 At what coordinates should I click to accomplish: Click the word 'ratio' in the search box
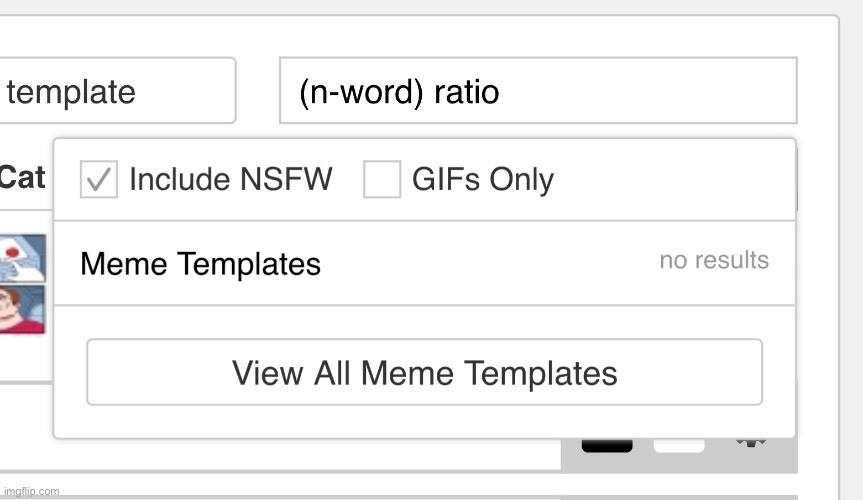(466, 92)
